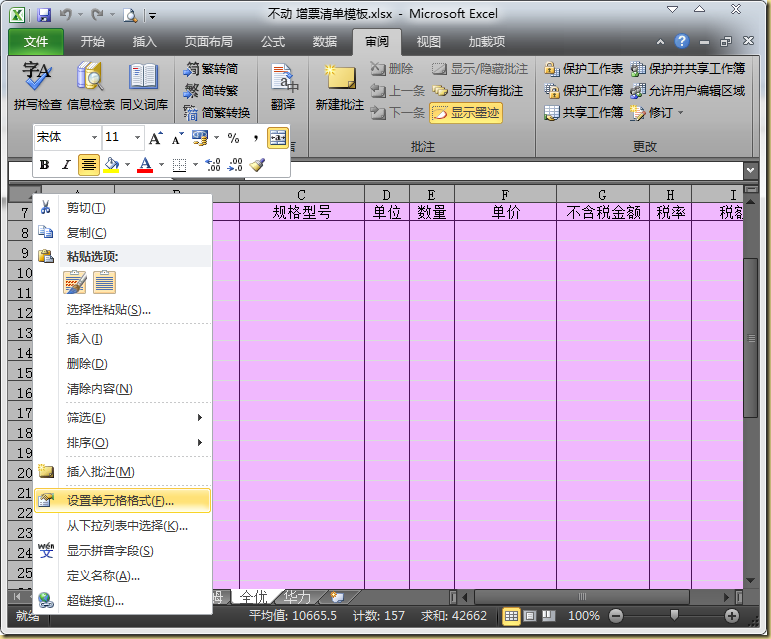The height and width of the screenshot is (639, 771).
Task: Switch to the 页面布局 tab
Action: click(x=208, y=42)
